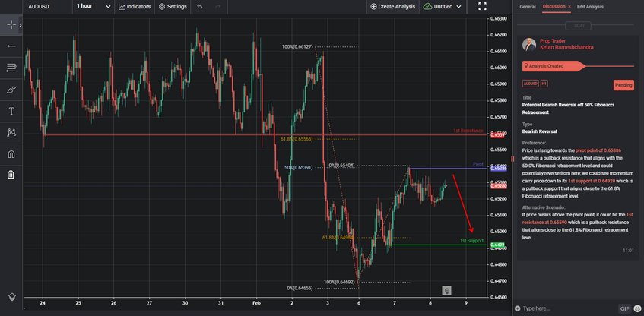The image size is (644, 316).
Task: Toggle the magnet snap mode
Action: 11,154
